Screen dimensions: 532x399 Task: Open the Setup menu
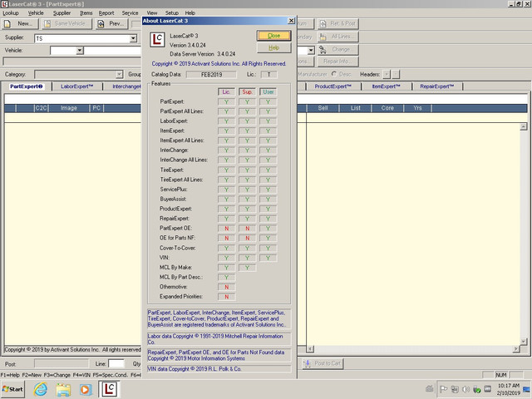click(172, 13)
